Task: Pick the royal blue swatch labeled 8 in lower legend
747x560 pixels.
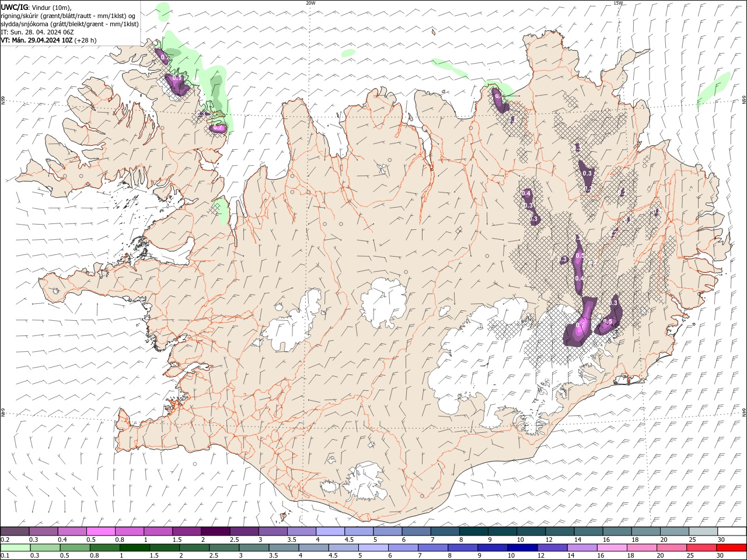Action: [462, 547]
